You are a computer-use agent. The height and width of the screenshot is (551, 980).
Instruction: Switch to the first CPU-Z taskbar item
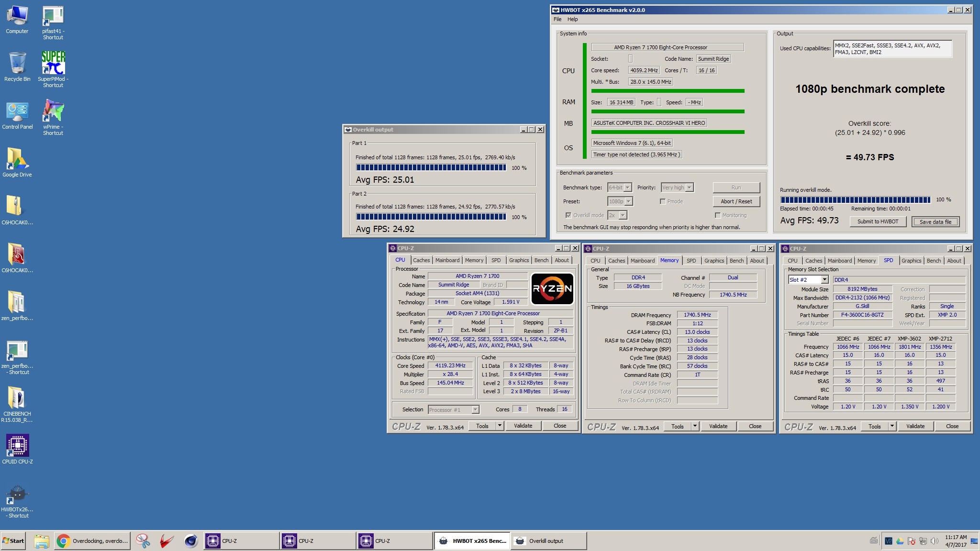241,541
